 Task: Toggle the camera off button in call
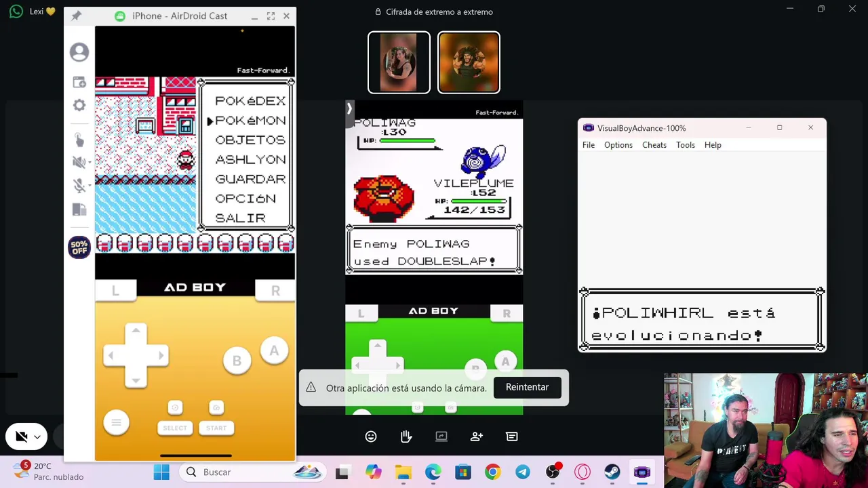(x=22, y=437)
